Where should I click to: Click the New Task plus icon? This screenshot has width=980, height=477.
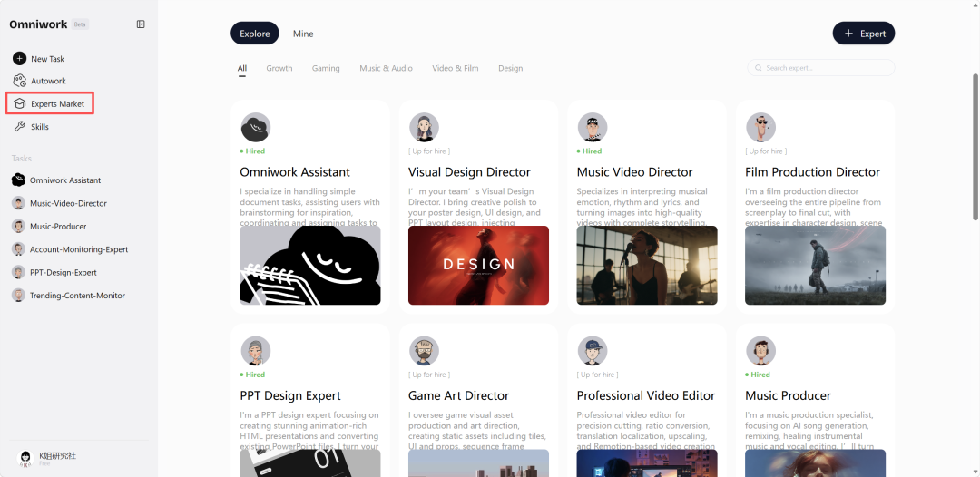tap(19, 59)
